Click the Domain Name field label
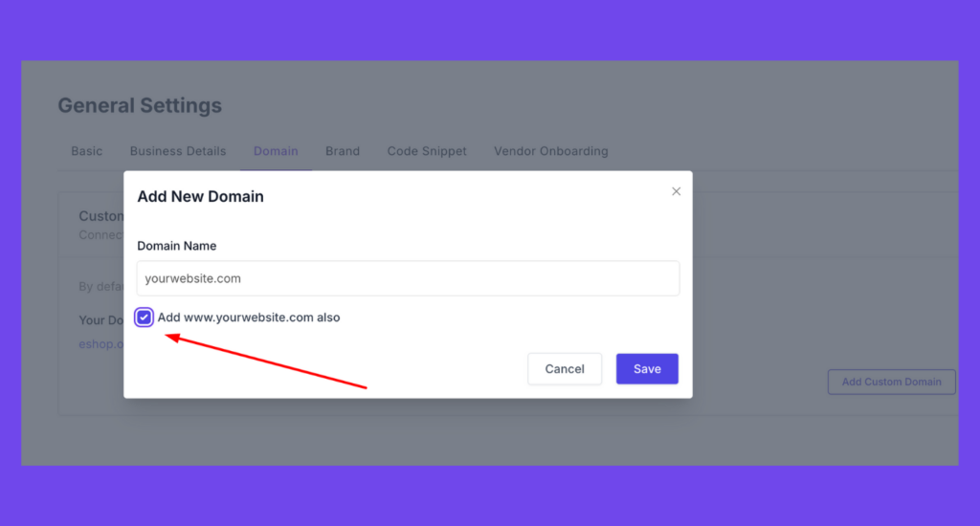This screenshot has width=980, height=526. pos(177,246)
